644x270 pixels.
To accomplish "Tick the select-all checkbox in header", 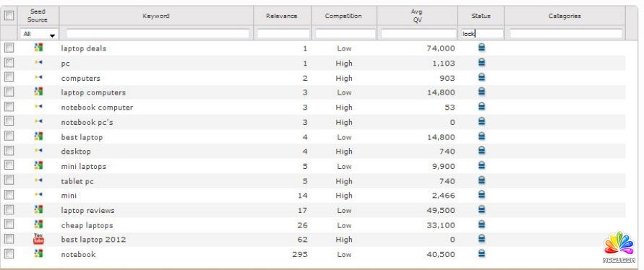I will 9,16.
